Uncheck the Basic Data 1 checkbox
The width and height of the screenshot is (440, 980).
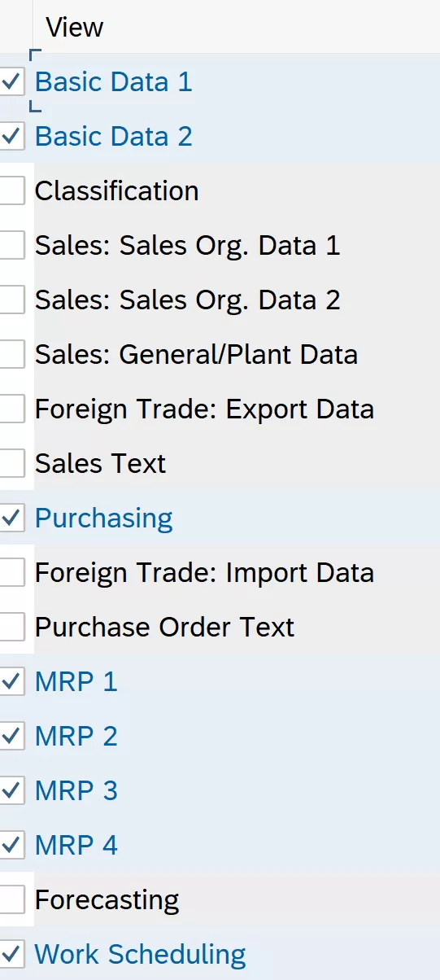tap(11, 81)
